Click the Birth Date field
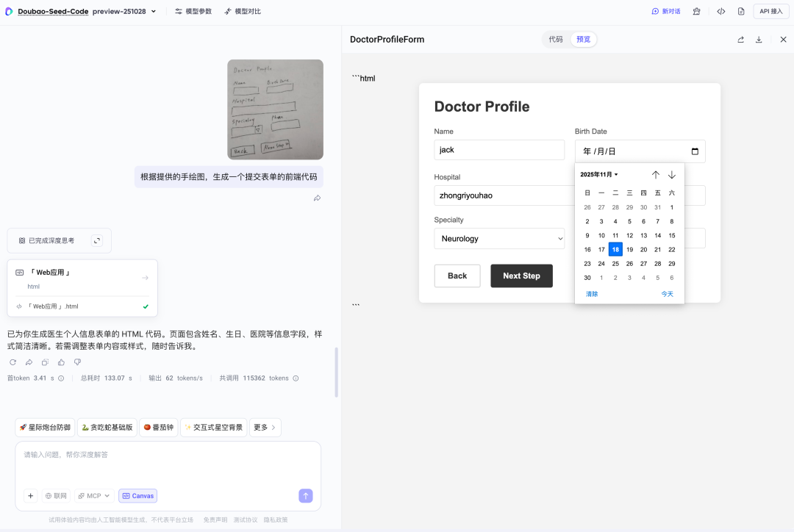 640,151
